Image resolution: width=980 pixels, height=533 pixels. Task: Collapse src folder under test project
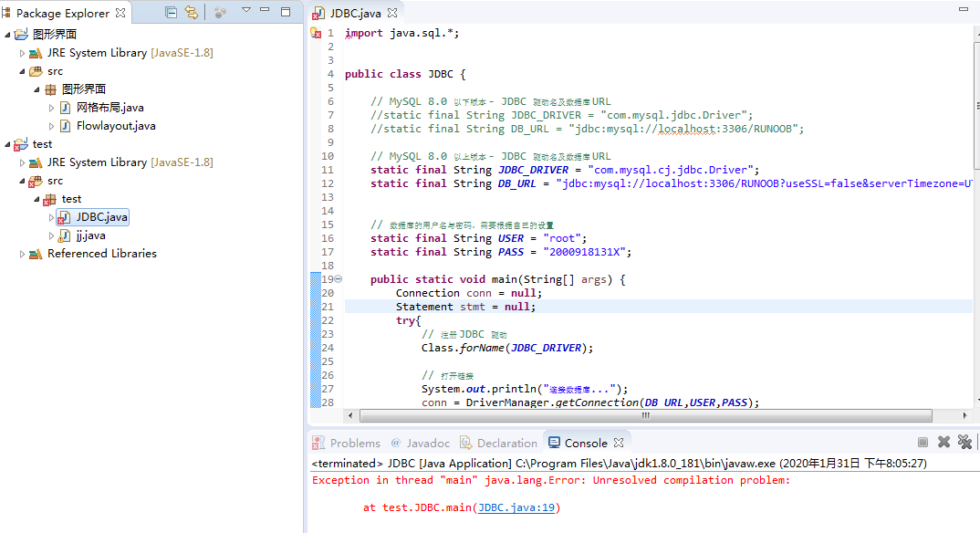pyautogui.click(x=22, y=181)
